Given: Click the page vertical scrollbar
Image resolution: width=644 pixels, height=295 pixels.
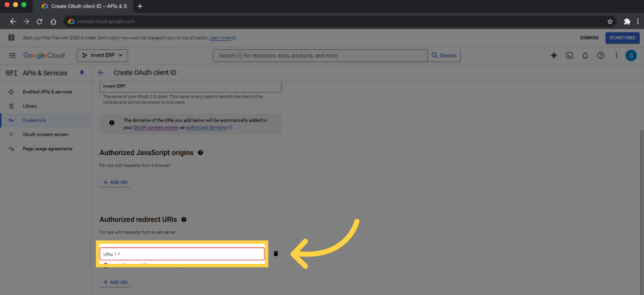Looking at the screenshot, I should pos(642,212).
